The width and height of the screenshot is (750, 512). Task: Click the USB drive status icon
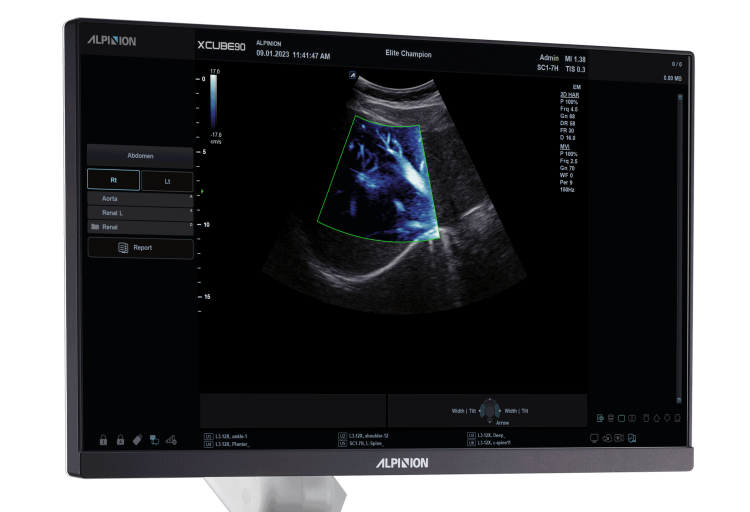(x=137, y=440)
